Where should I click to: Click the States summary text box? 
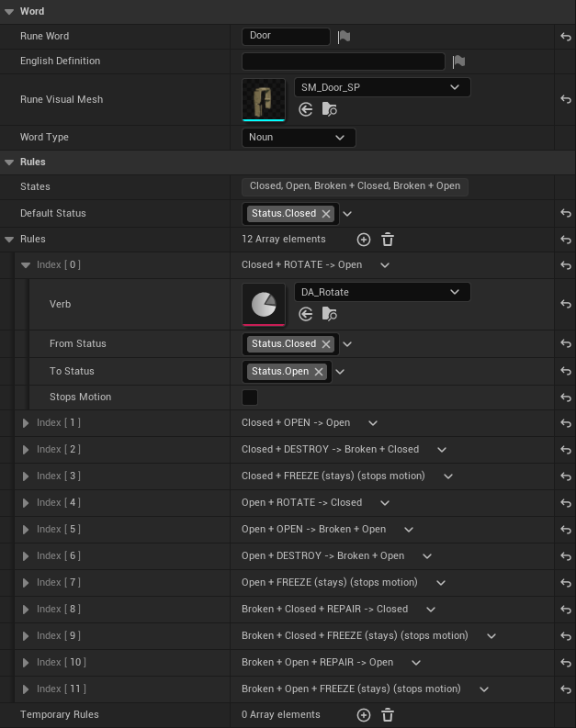355,186
